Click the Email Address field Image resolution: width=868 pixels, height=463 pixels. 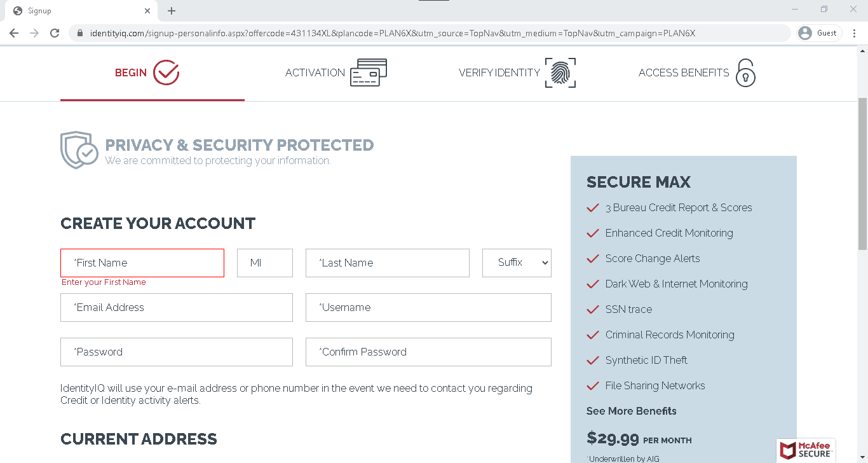coord(176,307)
